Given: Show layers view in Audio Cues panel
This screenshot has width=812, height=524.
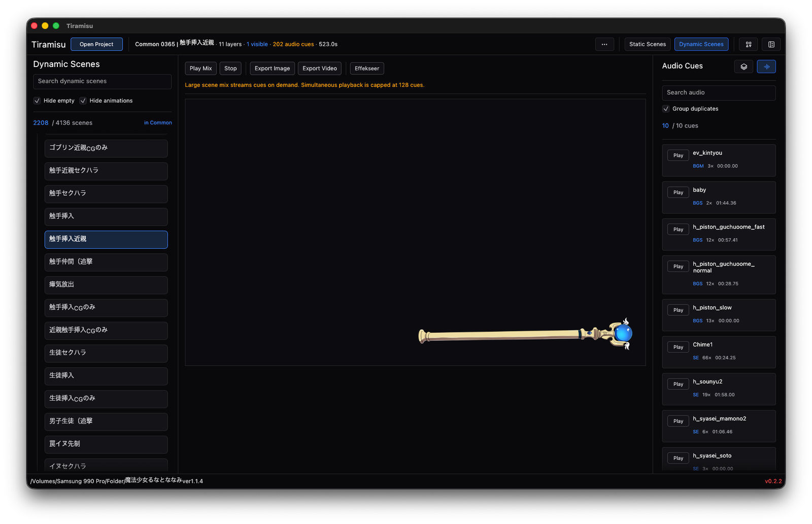Looking at the screenshot, I should [743, 67].
